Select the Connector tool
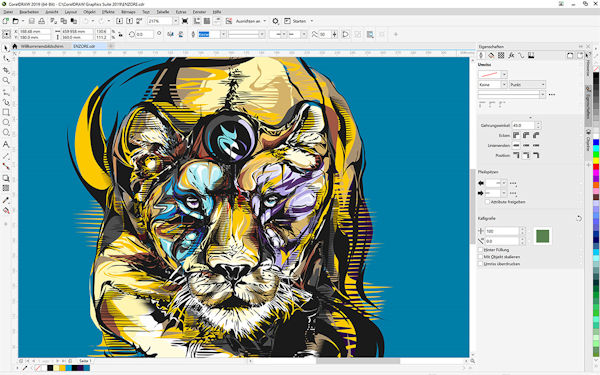The image size is (600, 375). (6, 166)
